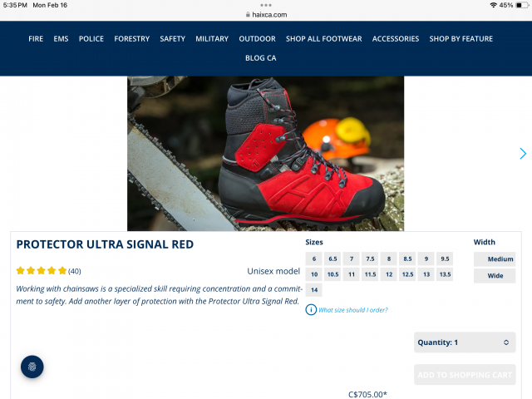532x399 pixels.
Task: Select Medium width option
Action: (x=495, y=259)
